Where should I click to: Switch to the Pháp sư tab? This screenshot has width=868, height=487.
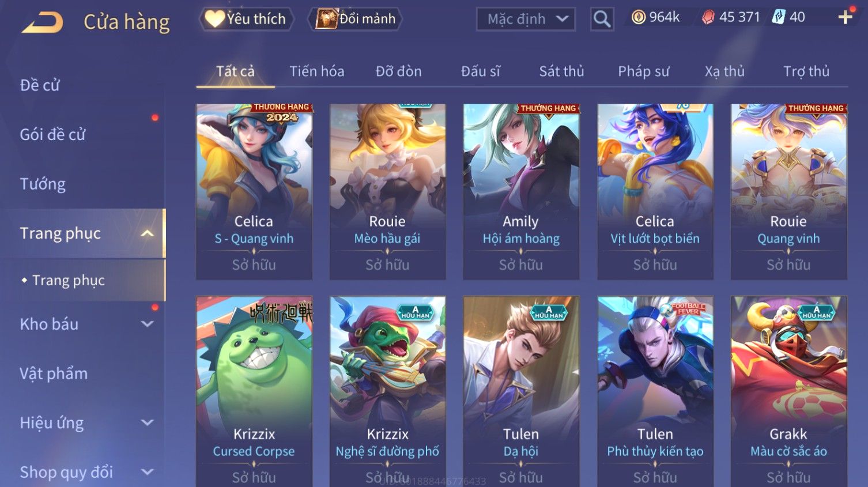(643, 71)
